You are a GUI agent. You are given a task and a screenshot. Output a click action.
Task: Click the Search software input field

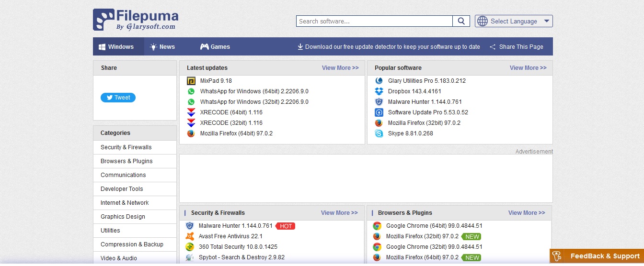click(374, 21)
